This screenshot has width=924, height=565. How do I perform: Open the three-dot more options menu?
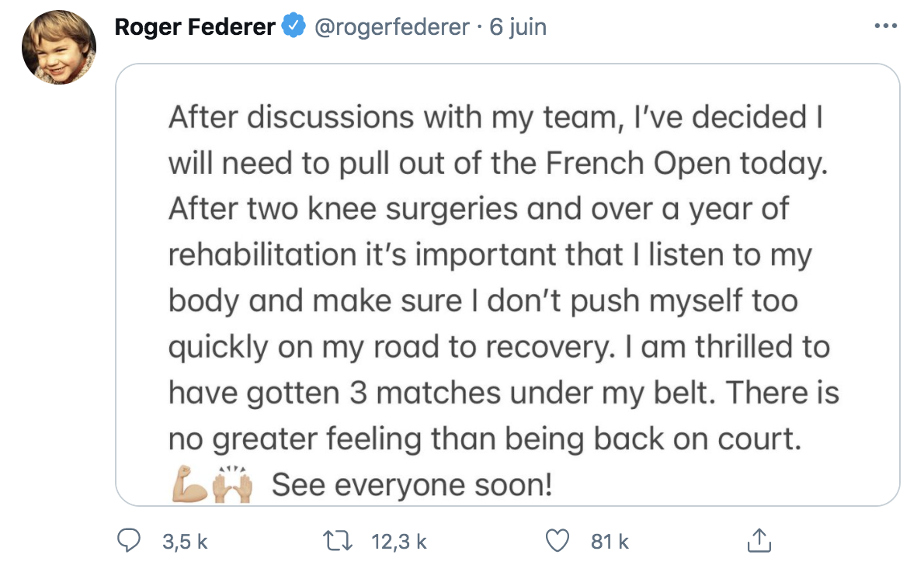[x=886, y=26]
